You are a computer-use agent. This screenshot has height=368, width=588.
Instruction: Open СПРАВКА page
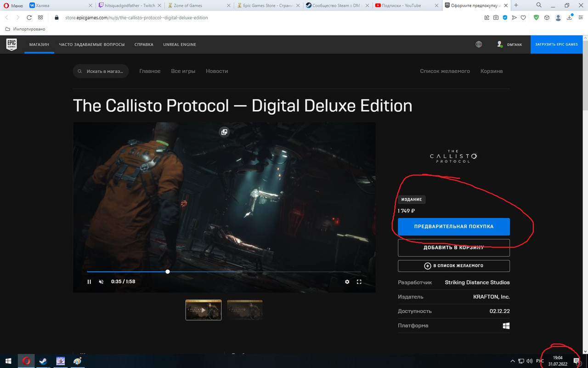(x=144, y=45)
